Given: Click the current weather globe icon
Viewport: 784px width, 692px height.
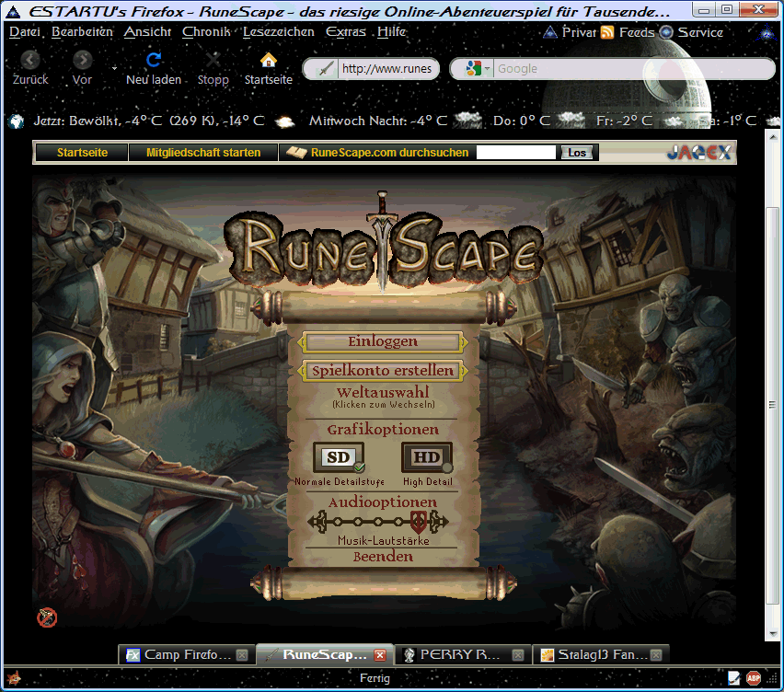Looking at the screenshot, I should pos(16,121).
